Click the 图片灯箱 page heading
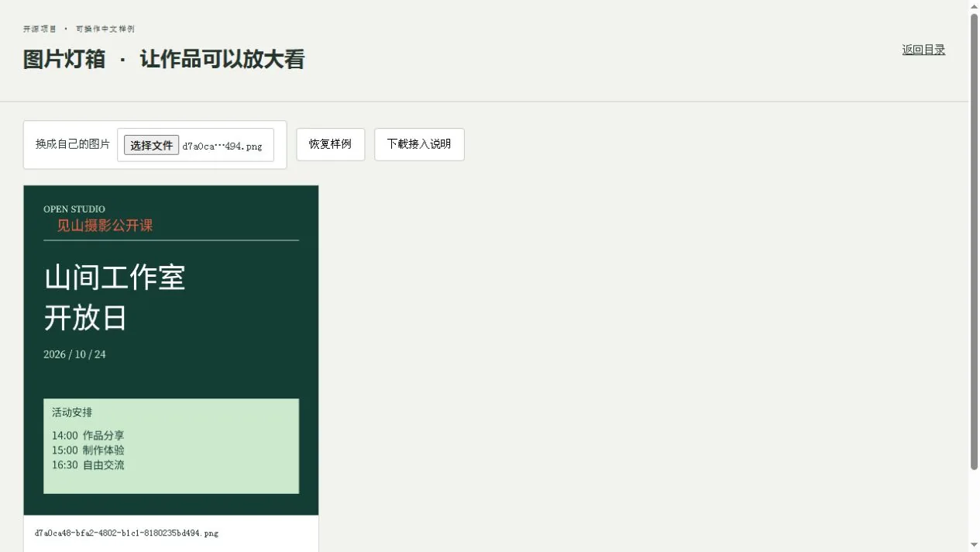The height and width of the screenshot is (552, 980). coord(163,59)
